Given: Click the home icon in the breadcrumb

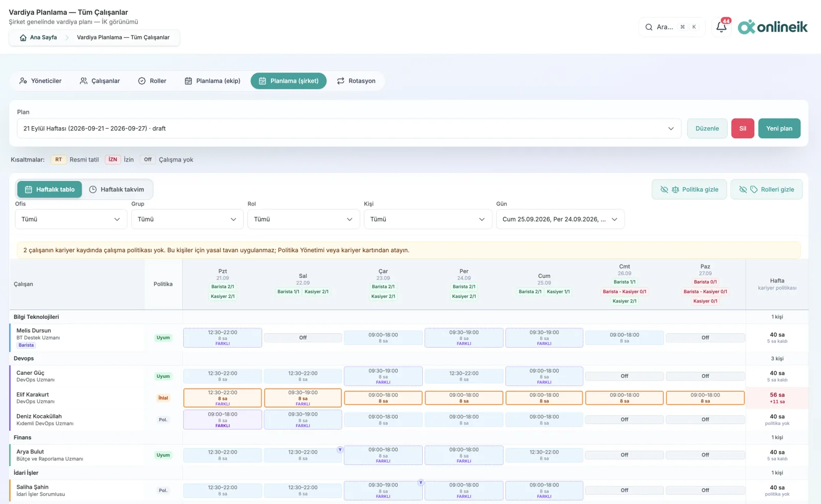Looking at the screenshot, I should coord(23,37).
